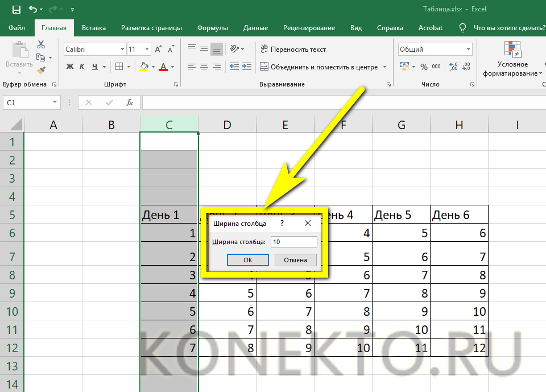Open the Формулы ribbon tab
Viewport: 546px width, 392px height.
(x=212, y=28)
